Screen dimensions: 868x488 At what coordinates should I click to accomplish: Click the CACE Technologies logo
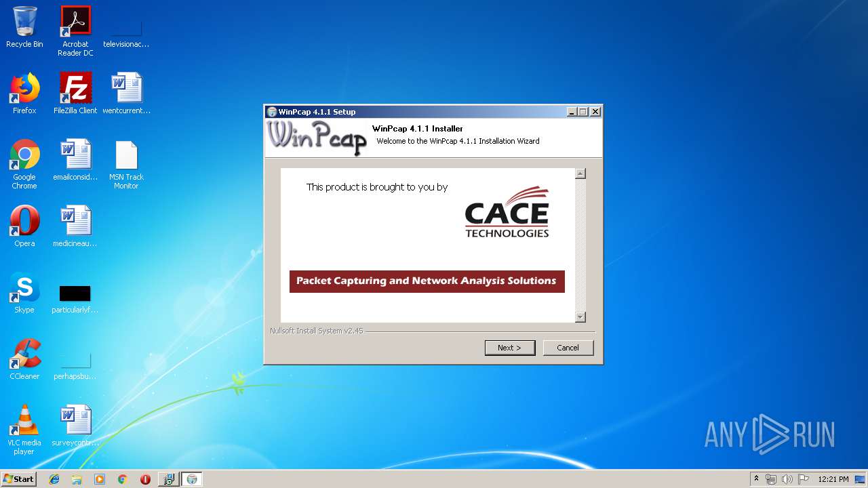pos(507,213)
